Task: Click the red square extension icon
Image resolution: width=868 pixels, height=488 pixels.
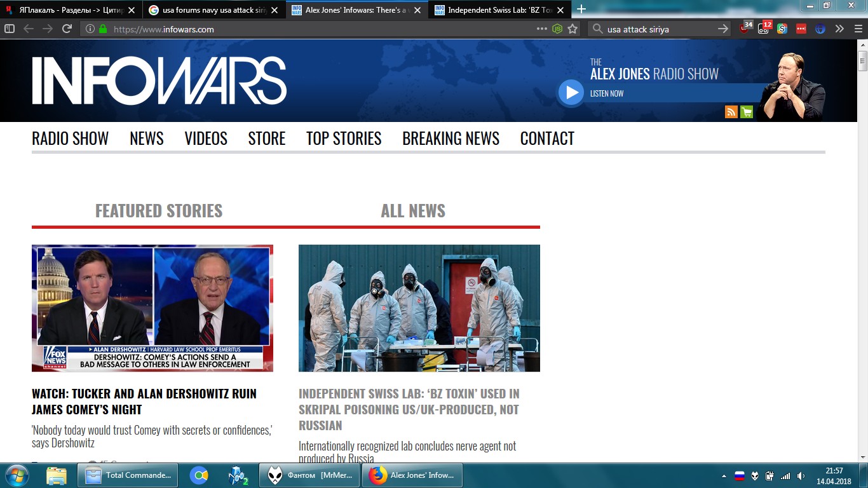Action: click(801, 29)
